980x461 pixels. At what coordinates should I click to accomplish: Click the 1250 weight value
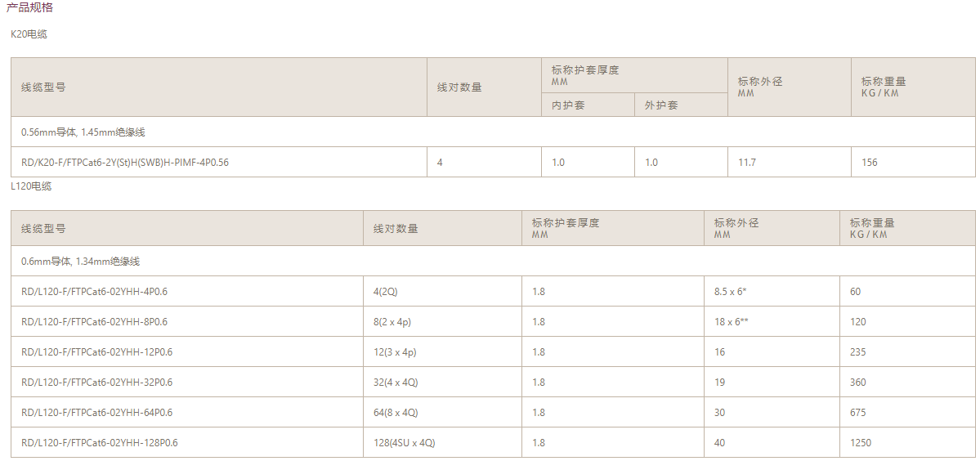coord(861,443)
